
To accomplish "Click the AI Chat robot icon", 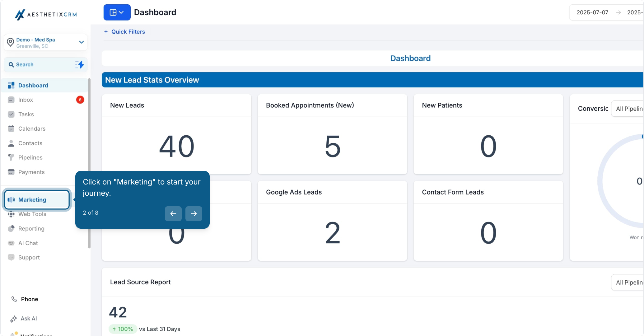I will [11, 243].
